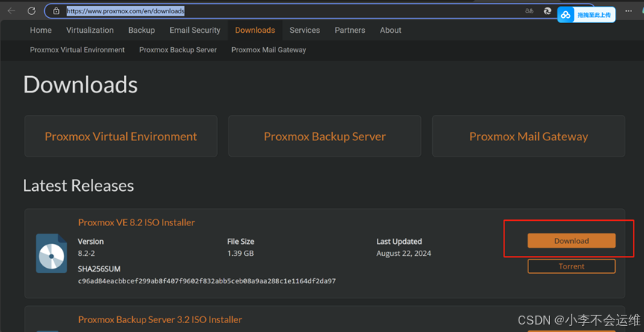Open the translate icon in address bar
The height and width of the screenshot is (332, 644).
tap(529, 11)
